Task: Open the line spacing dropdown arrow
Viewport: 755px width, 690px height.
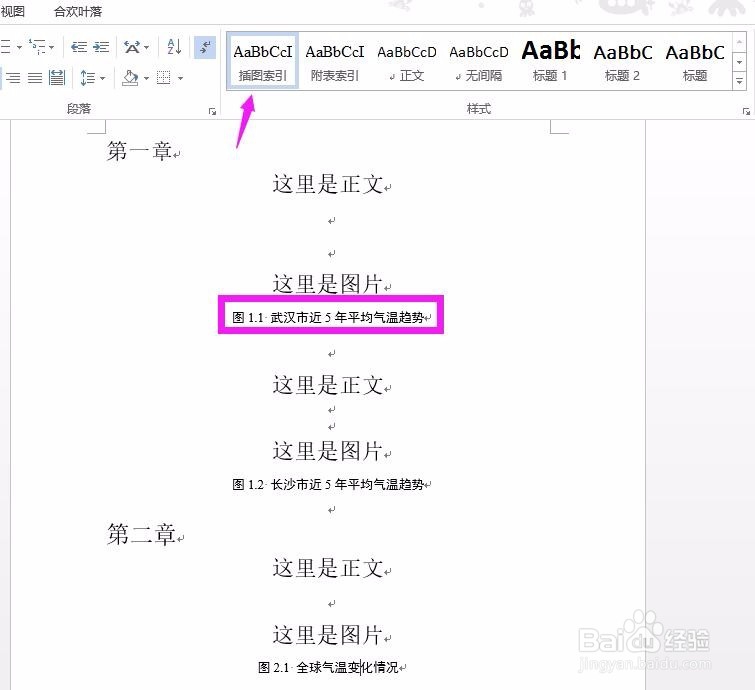Action: coord(103,78)
